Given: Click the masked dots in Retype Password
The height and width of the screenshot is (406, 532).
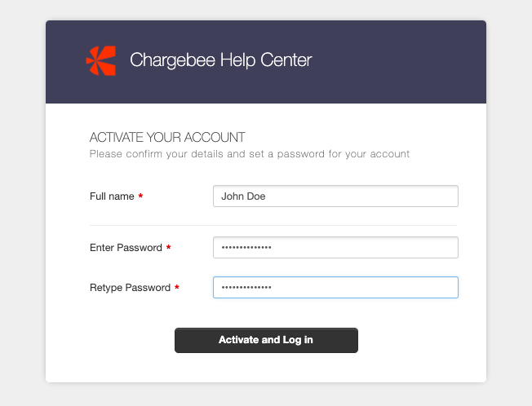Looking at the screenshot, I should 246,288.
